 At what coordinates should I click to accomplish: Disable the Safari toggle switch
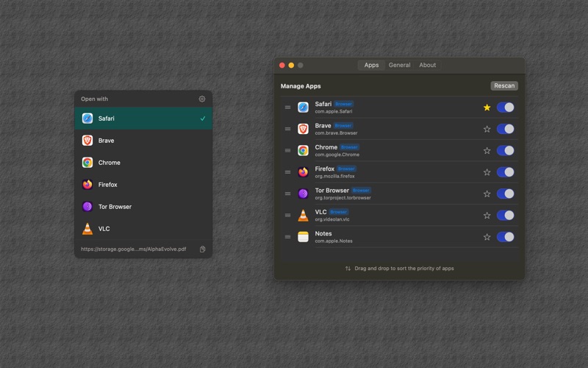coord(505,107)
